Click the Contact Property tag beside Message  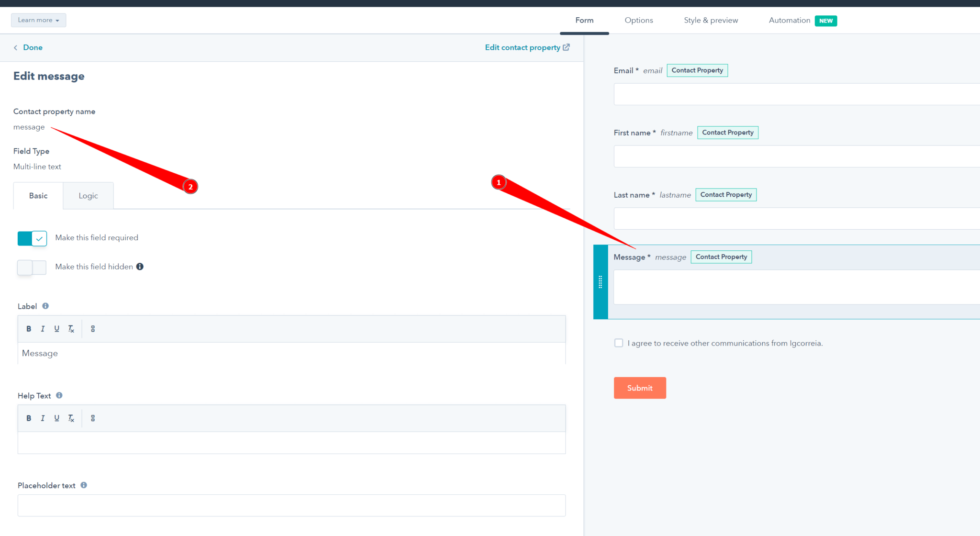coord(721,257)
